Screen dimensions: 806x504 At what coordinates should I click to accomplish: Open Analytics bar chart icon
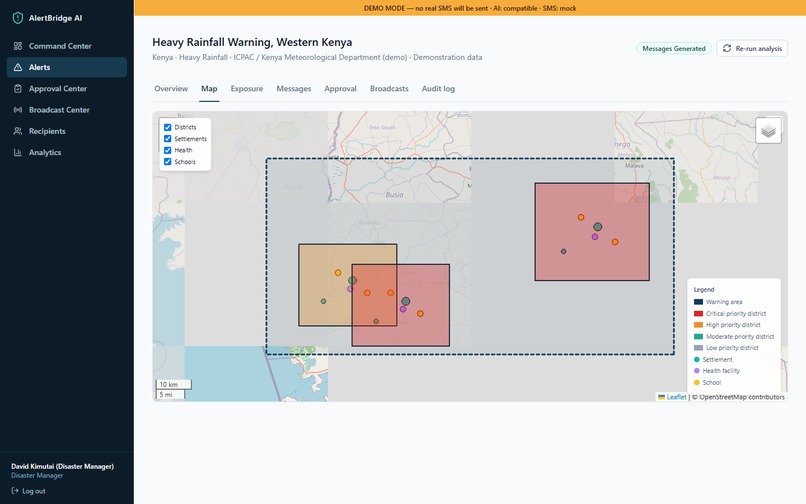17,152
